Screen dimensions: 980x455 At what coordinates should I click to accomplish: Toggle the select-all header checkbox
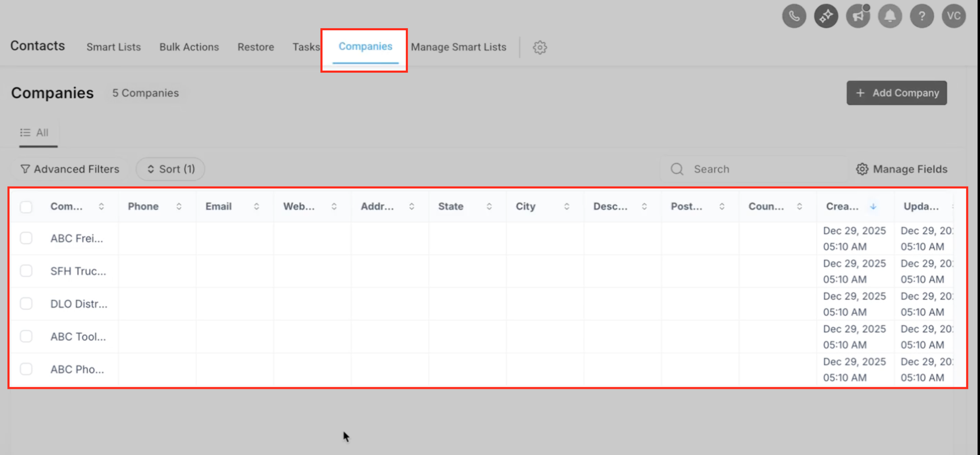click(x=26, y=207)
